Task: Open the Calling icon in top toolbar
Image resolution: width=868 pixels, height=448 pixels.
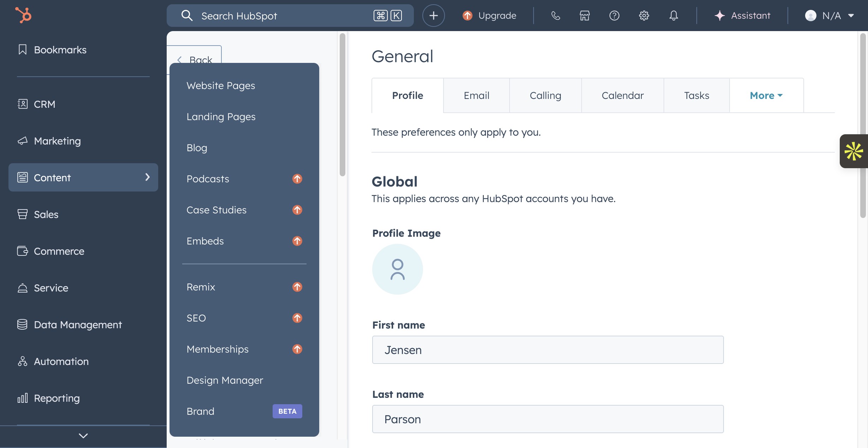Action: 555,15
